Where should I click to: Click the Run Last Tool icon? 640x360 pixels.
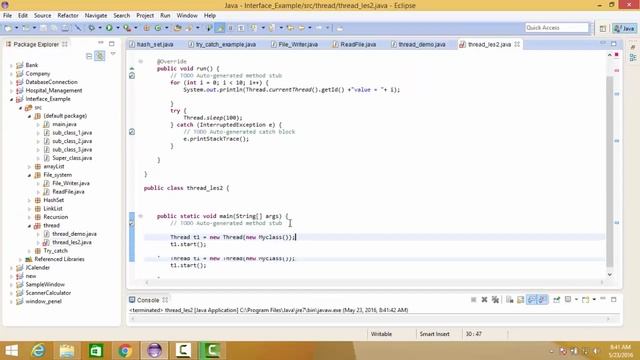(127, 28)
